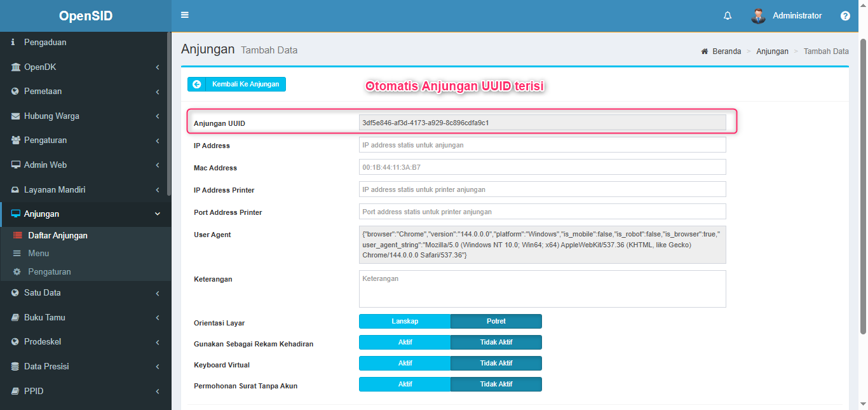The height and width of the screenshot is (410, 868).
Task: Click the IP Address input field
Action: pos(542,145)
